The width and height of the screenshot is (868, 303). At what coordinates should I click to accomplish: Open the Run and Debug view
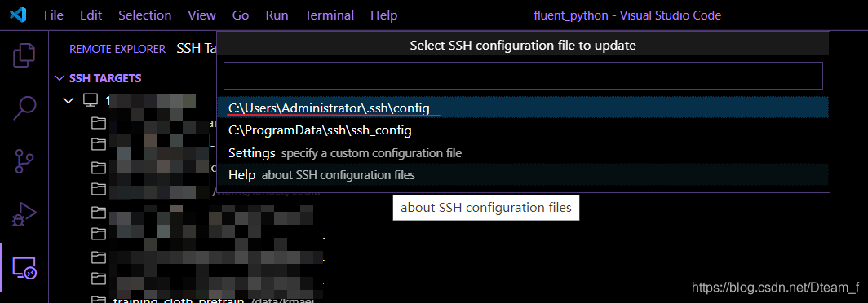24,214
